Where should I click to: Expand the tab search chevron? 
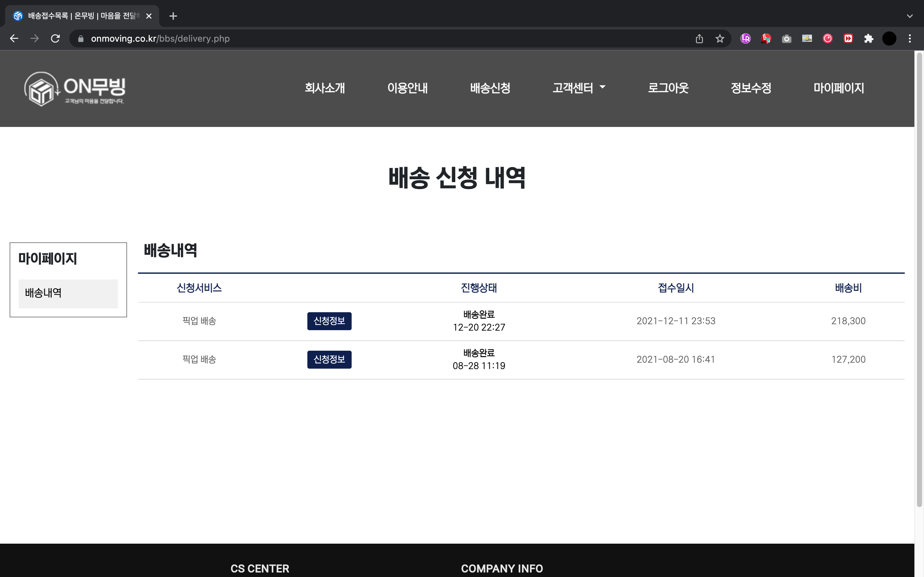(910, 16)
